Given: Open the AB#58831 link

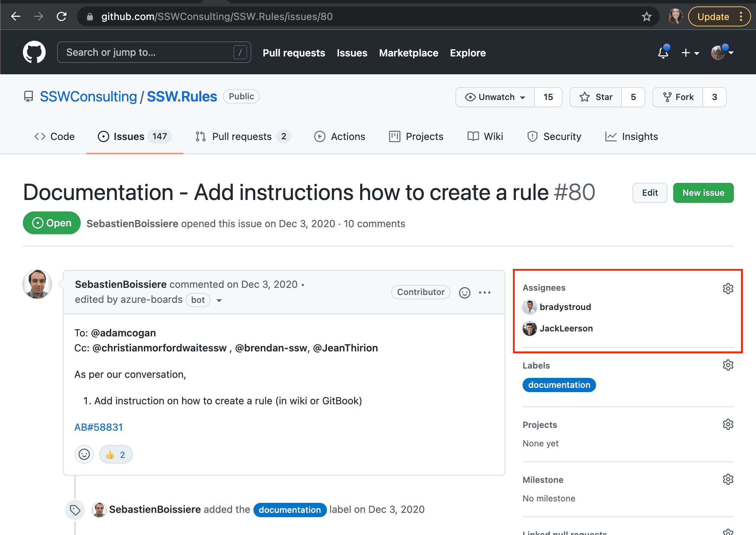Looking at the screenshot, I should [x=99, y=427].
